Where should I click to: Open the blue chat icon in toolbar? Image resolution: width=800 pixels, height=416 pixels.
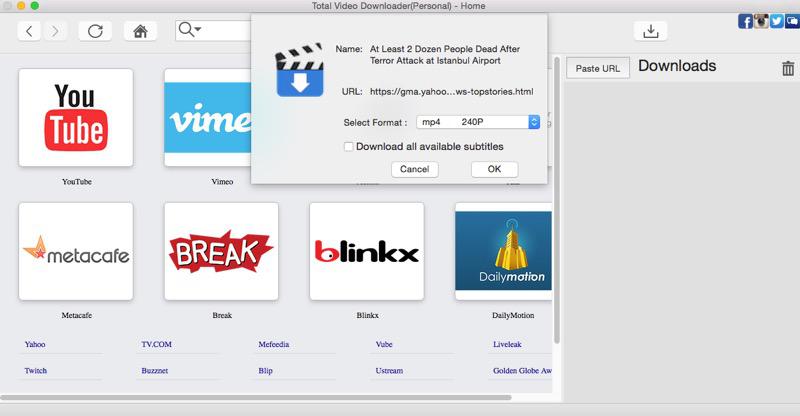[792, 21]
